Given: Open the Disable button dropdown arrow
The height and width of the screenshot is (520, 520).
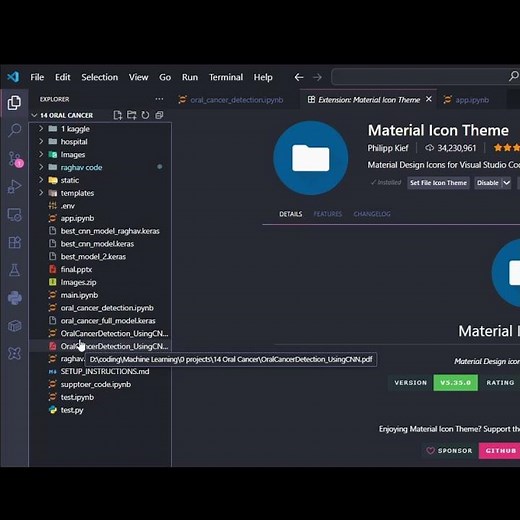Looking at the screenshot, I should (x=507, y=183).
